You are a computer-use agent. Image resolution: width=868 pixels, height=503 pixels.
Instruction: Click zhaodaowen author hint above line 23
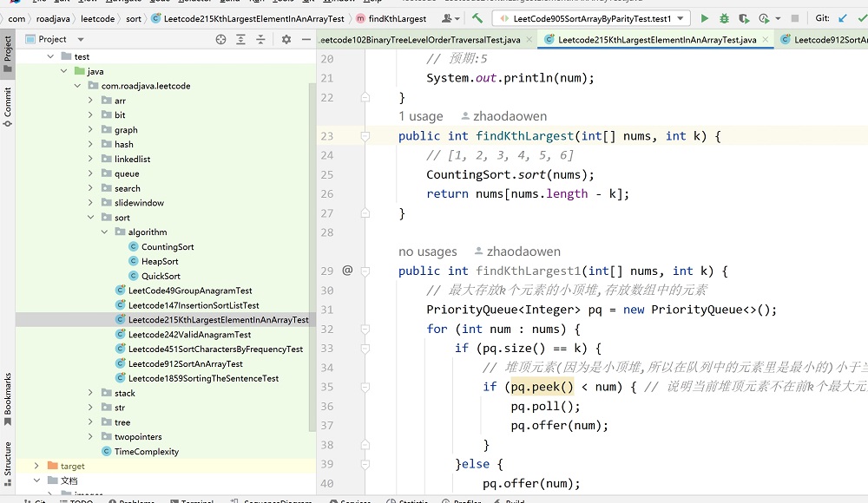pos(510,116)
